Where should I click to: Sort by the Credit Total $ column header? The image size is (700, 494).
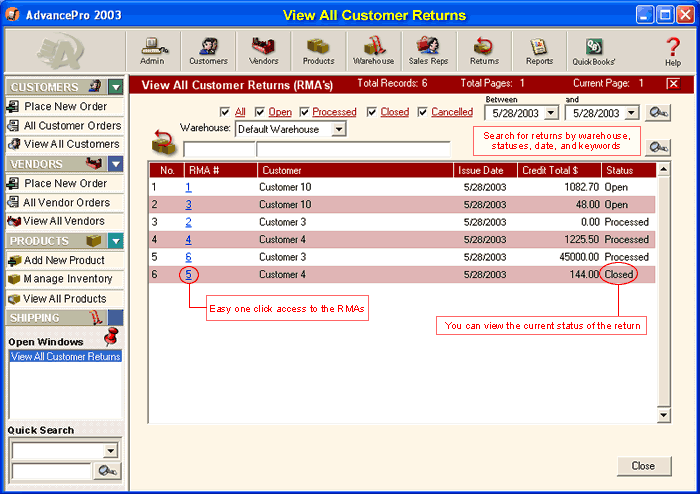click(x=559, y=170)
